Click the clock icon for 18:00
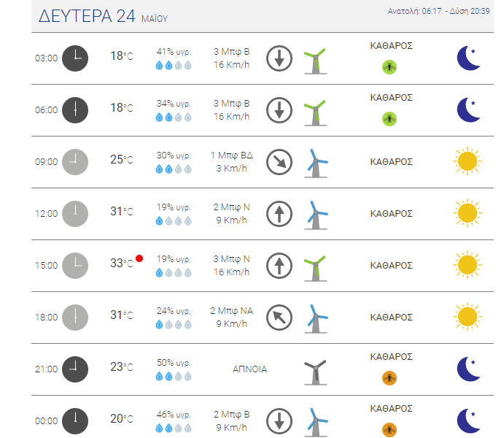The width and height of the screenshot is (504, 438). click(75, 318)
